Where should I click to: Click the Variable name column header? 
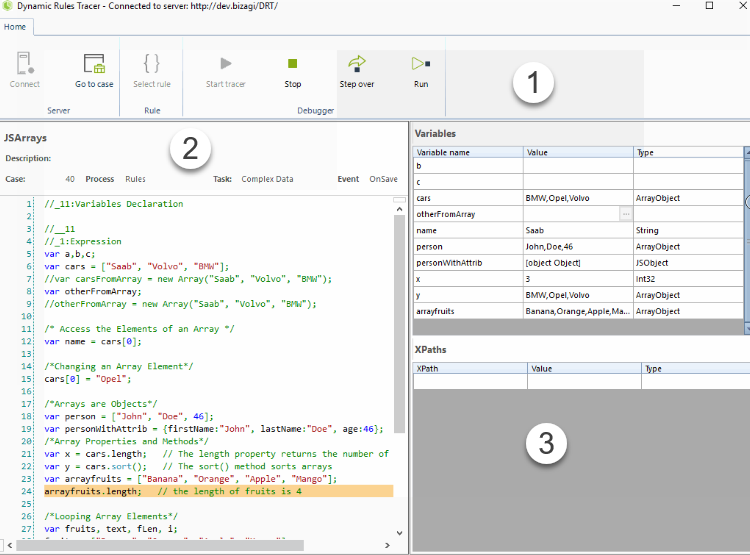pos(468,152)
